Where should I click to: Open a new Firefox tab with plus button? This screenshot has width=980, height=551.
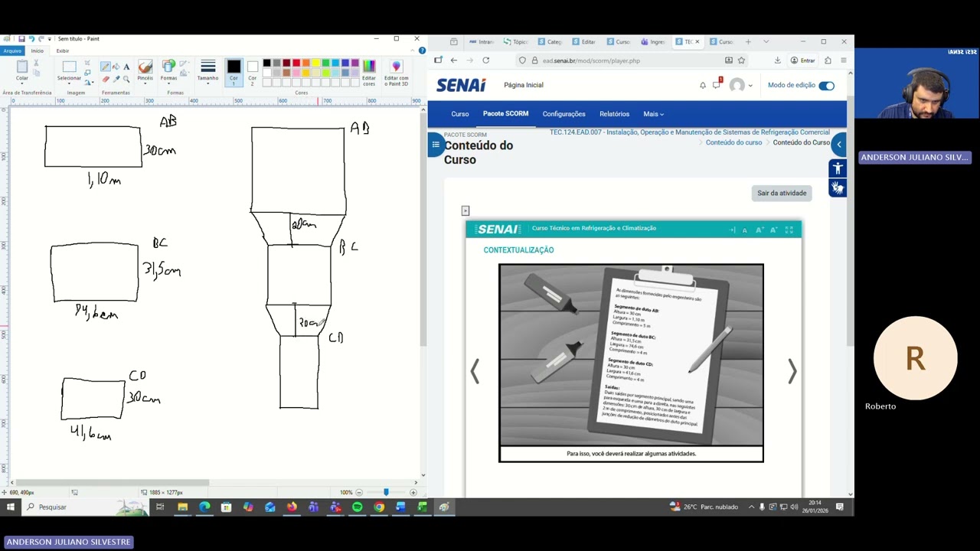point(748,41)
